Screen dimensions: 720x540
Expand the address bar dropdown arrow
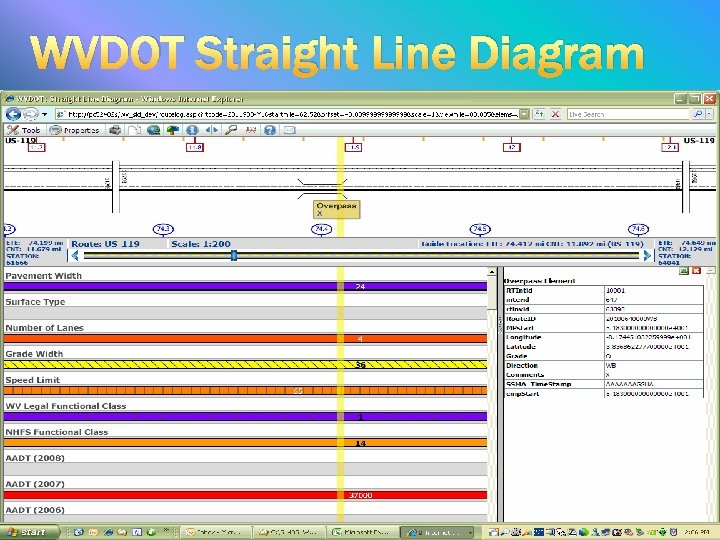click(524, 114)
